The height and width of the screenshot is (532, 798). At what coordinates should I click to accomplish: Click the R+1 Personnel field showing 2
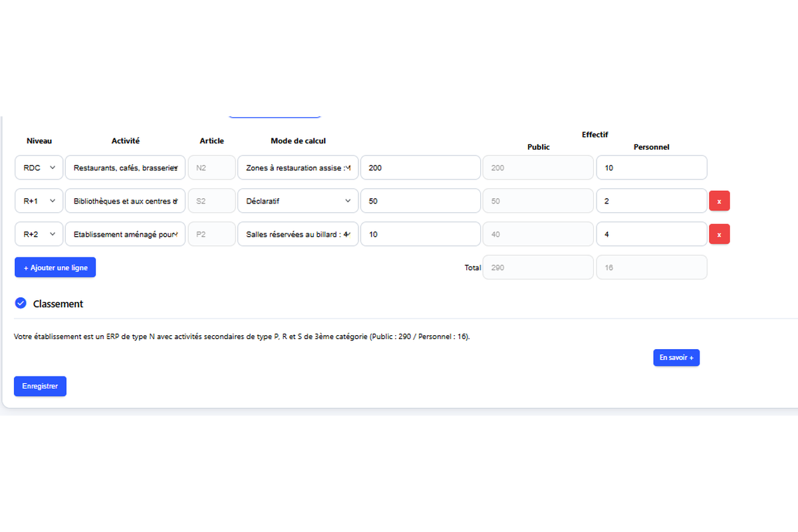tap(651, 201)
